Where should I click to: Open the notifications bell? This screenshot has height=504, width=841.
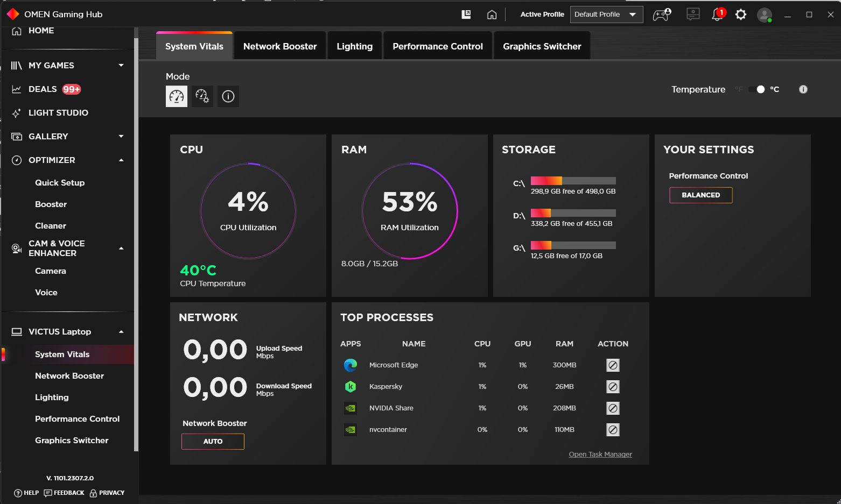(x=718, y=15)
